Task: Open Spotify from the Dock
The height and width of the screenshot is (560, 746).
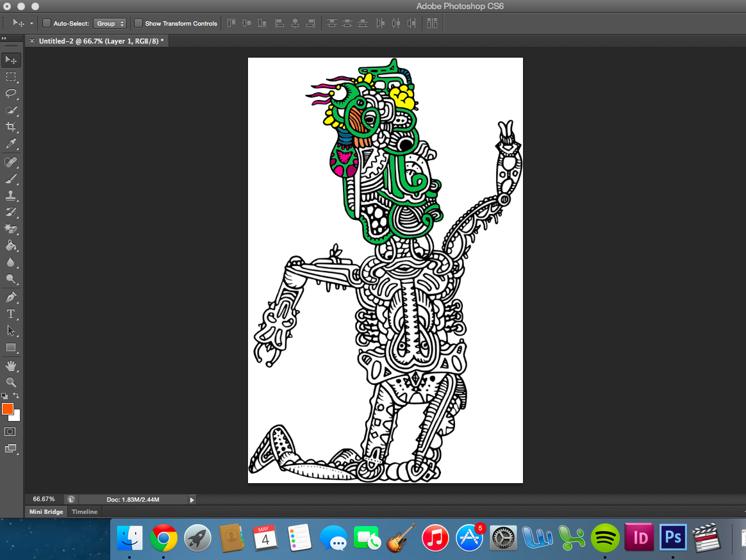Action: click(604, 538)
